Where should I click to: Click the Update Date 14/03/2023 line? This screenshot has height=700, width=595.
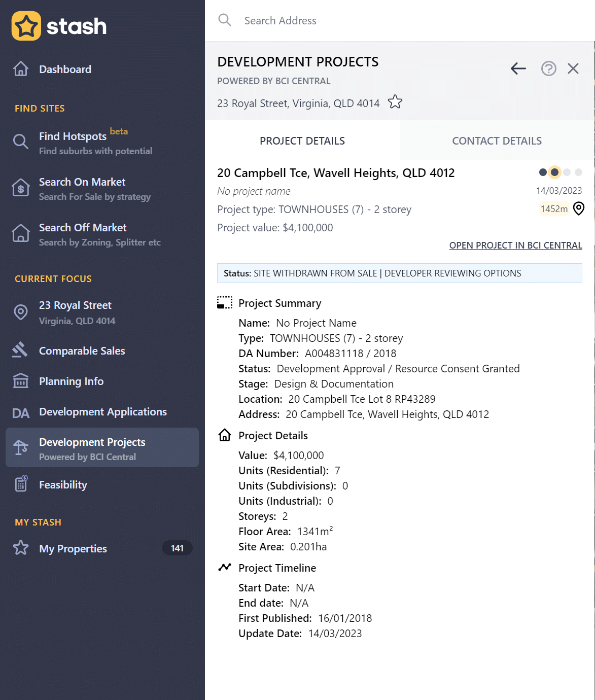[300, 633]
